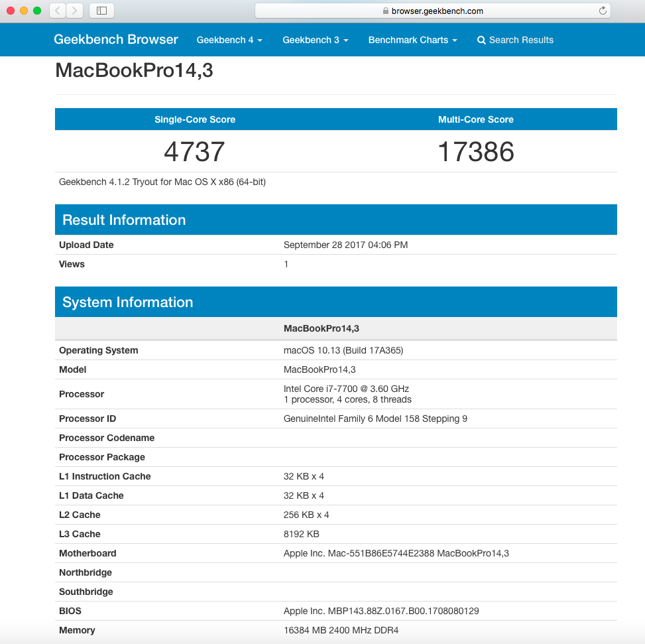
Task: Select the GenuineIntel Family 6 Model 158 value
Action: coord(376,419)
